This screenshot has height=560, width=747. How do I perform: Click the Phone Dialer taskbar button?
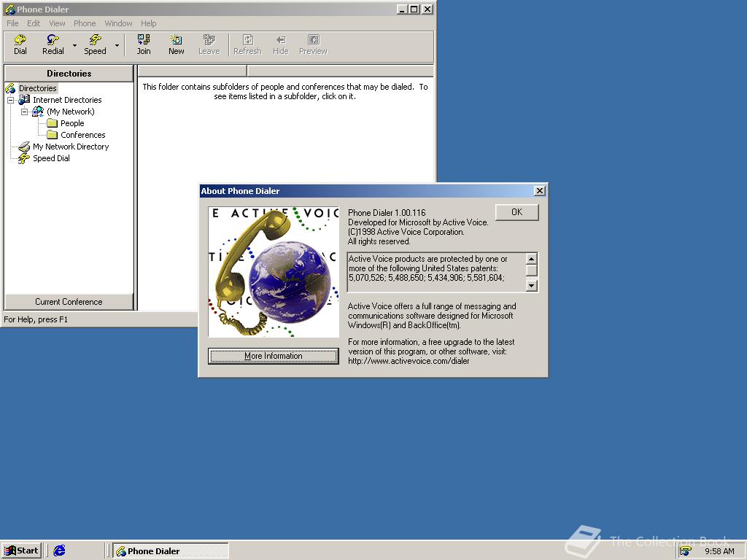[x=171, y=551]
